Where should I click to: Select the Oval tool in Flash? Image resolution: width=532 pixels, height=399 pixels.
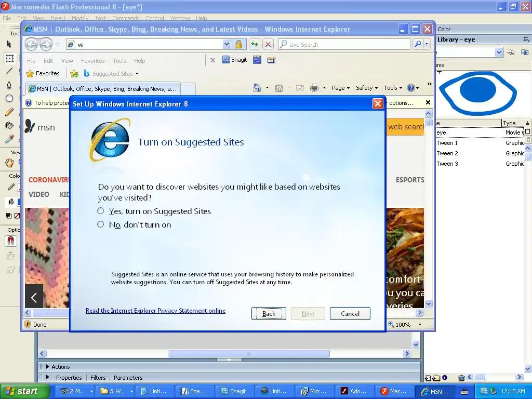click(9, 98)
